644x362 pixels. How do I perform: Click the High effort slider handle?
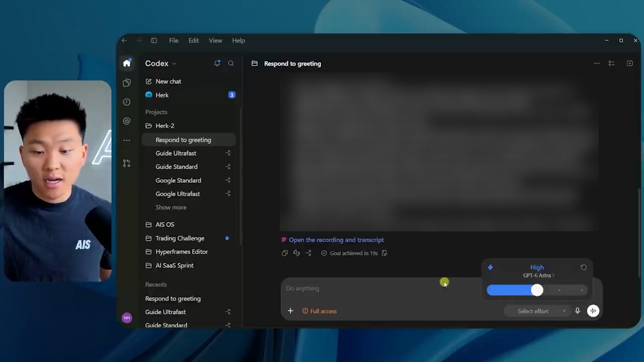(537, 290)
